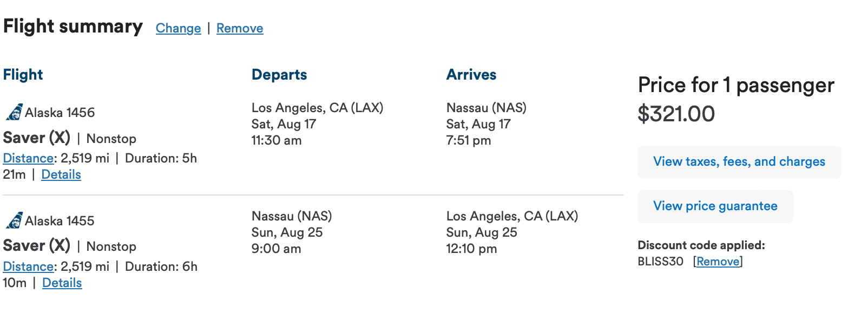View taxes, fees, and charges
Viewport: 868px width, 312px height.
739,162
